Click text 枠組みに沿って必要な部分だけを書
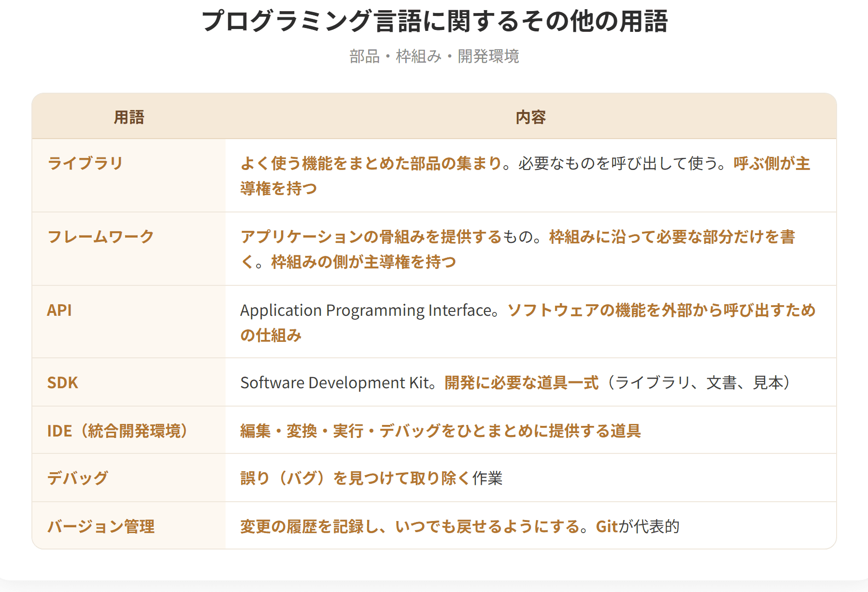 coord(672,237)
